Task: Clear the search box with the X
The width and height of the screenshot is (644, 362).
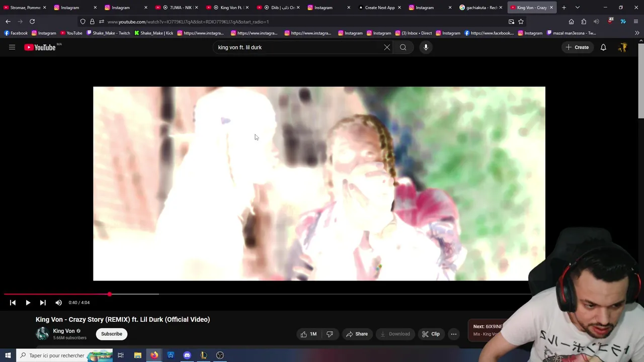Action: (x=387, y=47)
